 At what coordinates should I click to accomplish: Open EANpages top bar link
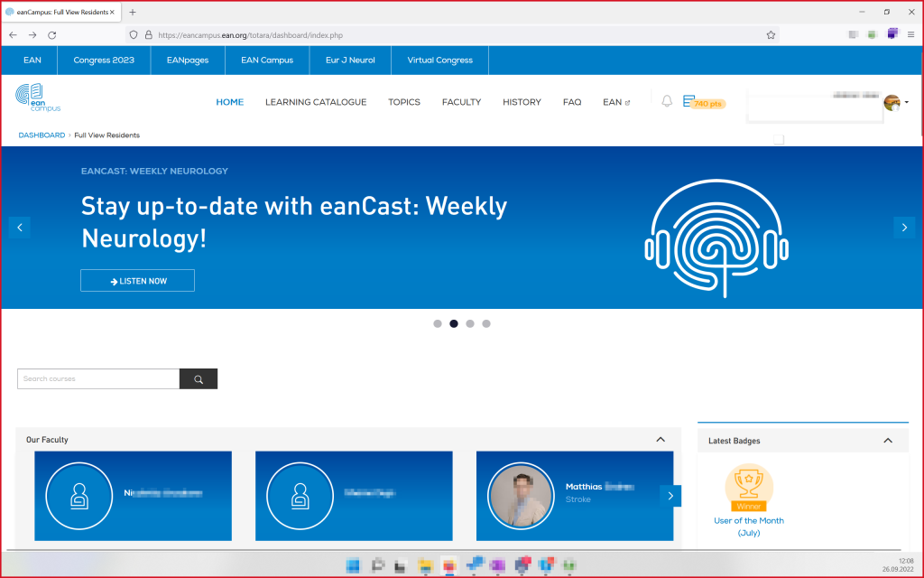[188, 61]
